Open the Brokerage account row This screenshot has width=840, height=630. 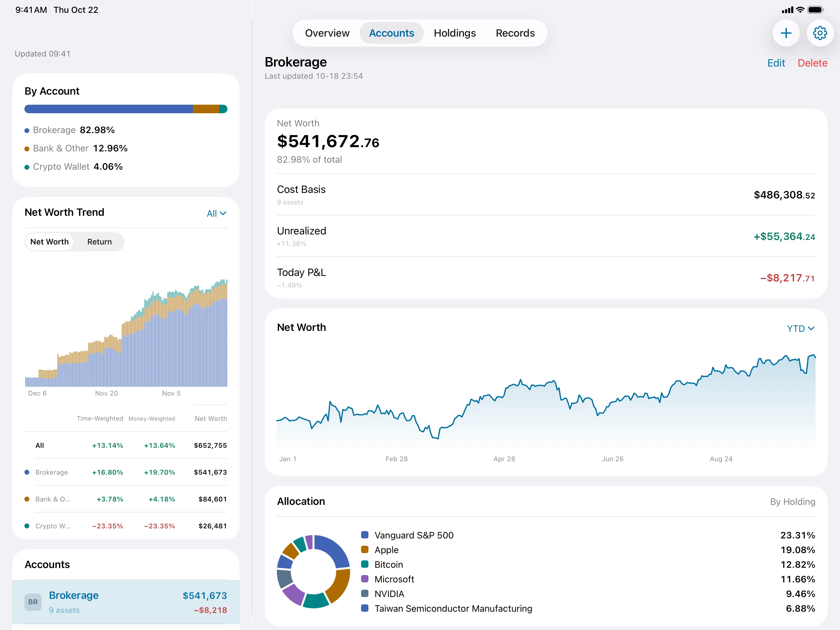coord(126,602)
